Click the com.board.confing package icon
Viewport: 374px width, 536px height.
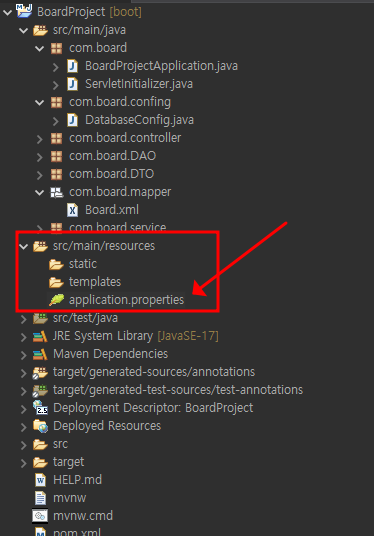[x=56, y=102]
